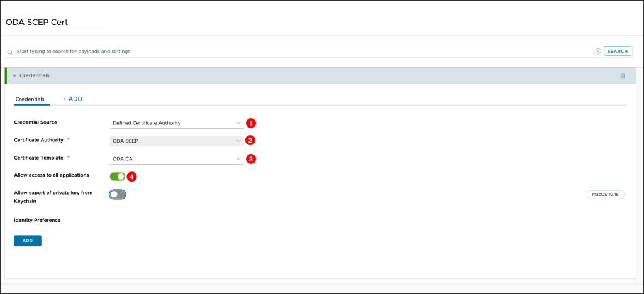Focus the payloads and settings search field
This screenshot has width=644, height=294.
pos(302,52)
